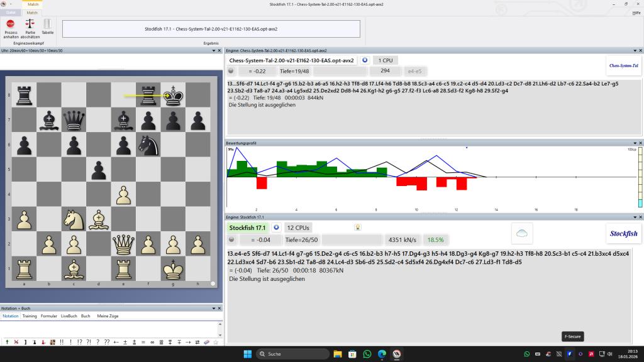
Task: Click the Stockfish cloud engine icon
Action: [x=522, y=233]
